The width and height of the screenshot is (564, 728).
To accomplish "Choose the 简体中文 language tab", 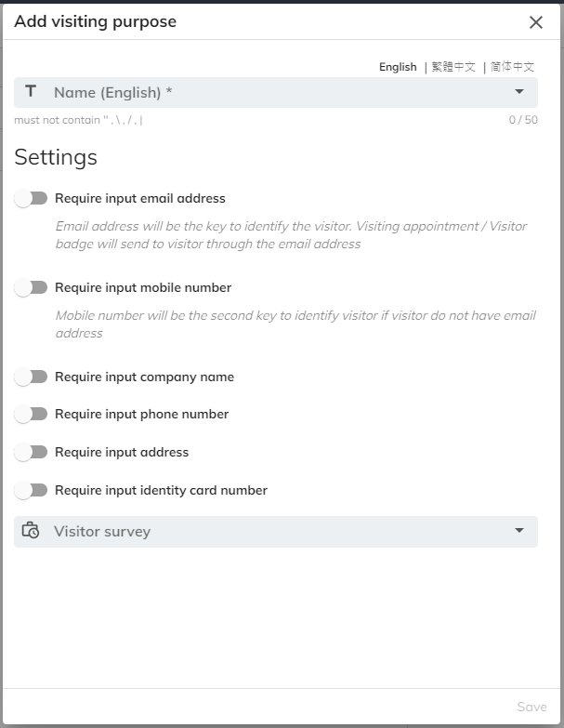I will click(x=512, y=67).
